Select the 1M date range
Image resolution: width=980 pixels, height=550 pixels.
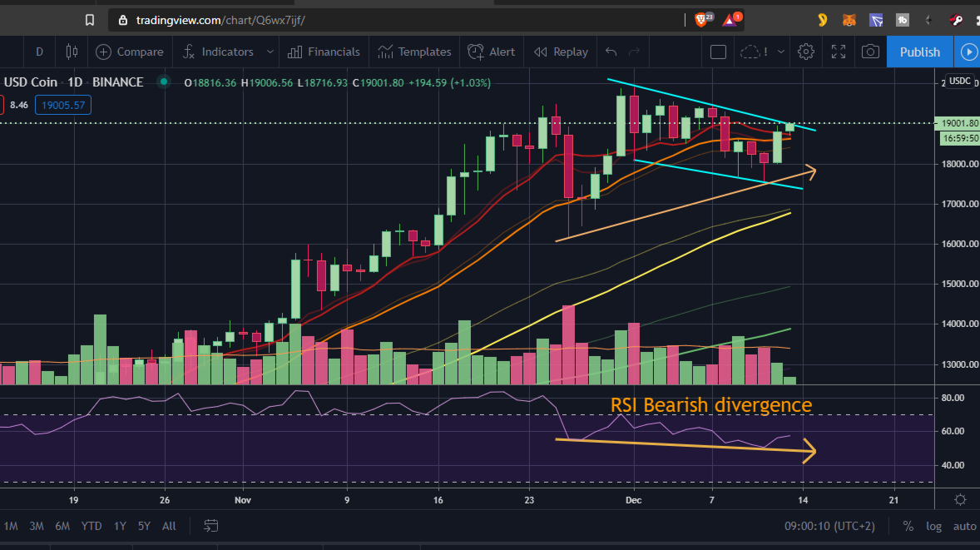[x=11, y=526]
